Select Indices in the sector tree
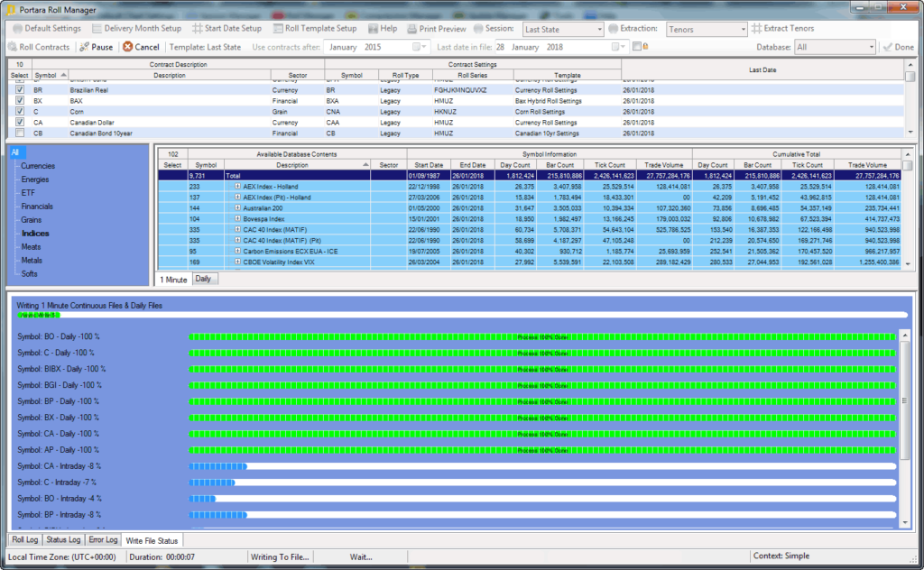924x570 pixels. pos(35,234)
